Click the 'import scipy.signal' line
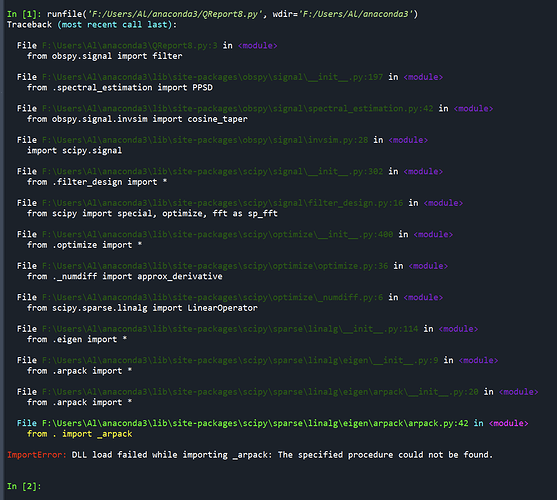 pos(75,151)
